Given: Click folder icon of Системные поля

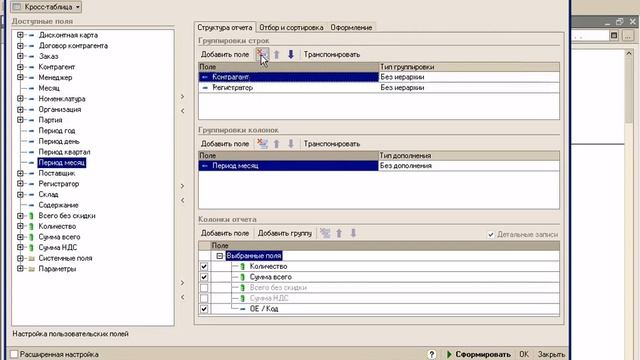Looking at the screenshot, I should pyautogui.click(x=31, y=258).
